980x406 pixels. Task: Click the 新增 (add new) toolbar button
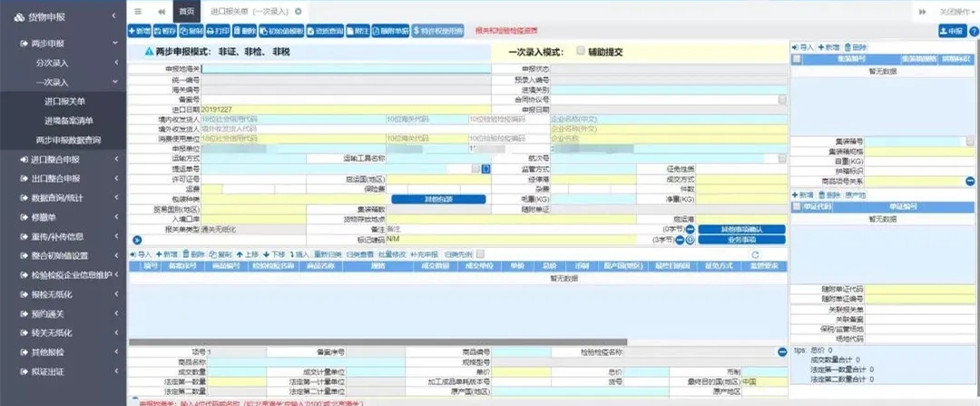coord(141,31)
